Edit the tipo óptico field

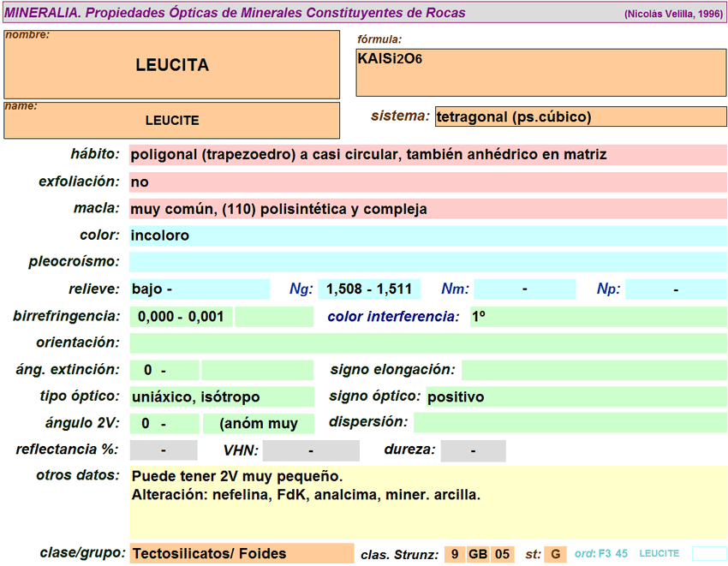point(222,397)
